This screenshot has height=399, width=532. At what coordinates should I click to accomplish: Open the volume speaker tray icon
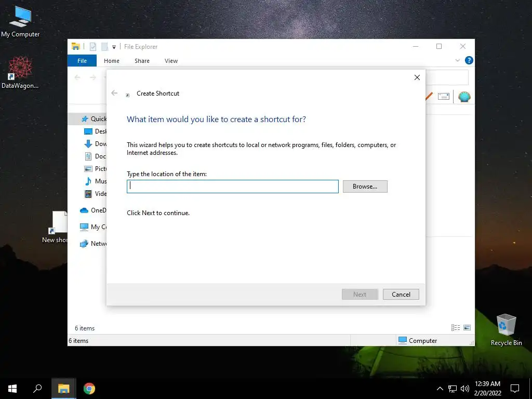465,389
